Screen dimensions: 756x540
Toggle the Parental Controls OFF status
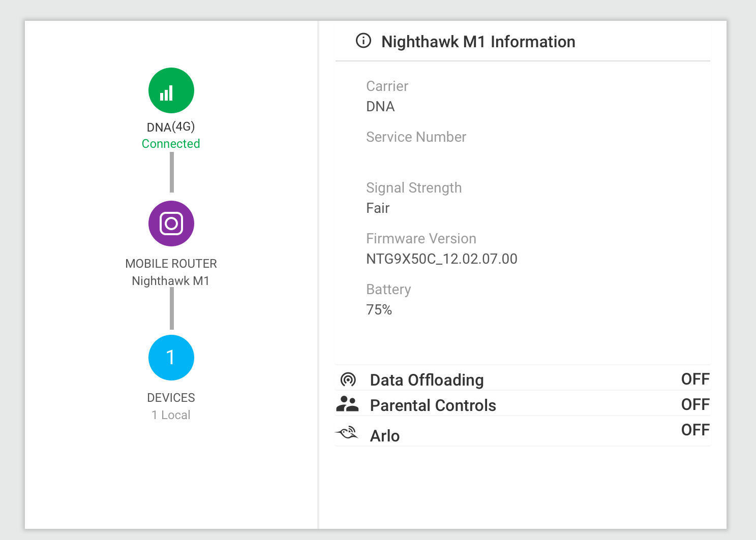(x=695, y=404)
